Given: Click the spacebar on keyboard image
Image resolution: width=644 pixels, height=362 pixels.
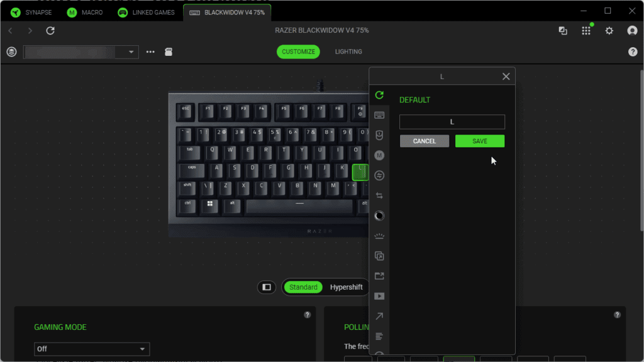Looking at the screenshot, I should pyautogui.click(x=299, y=207).
